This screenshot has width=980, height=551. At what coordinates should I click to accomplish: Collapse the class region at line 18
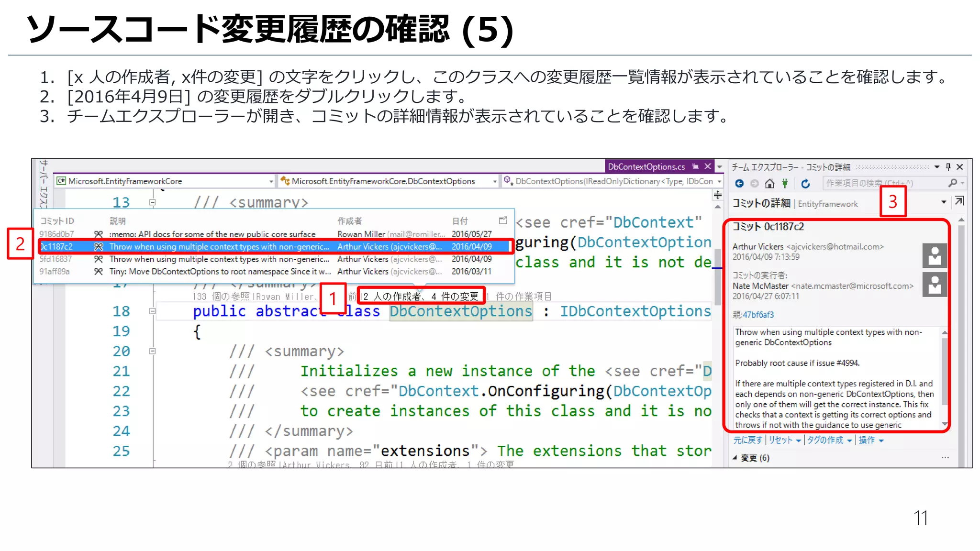point(152,311)
